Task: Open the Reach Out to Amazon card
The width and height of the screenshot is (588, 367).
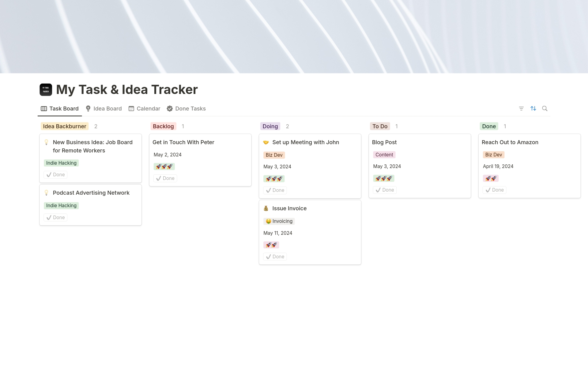Action: point(510,142)
